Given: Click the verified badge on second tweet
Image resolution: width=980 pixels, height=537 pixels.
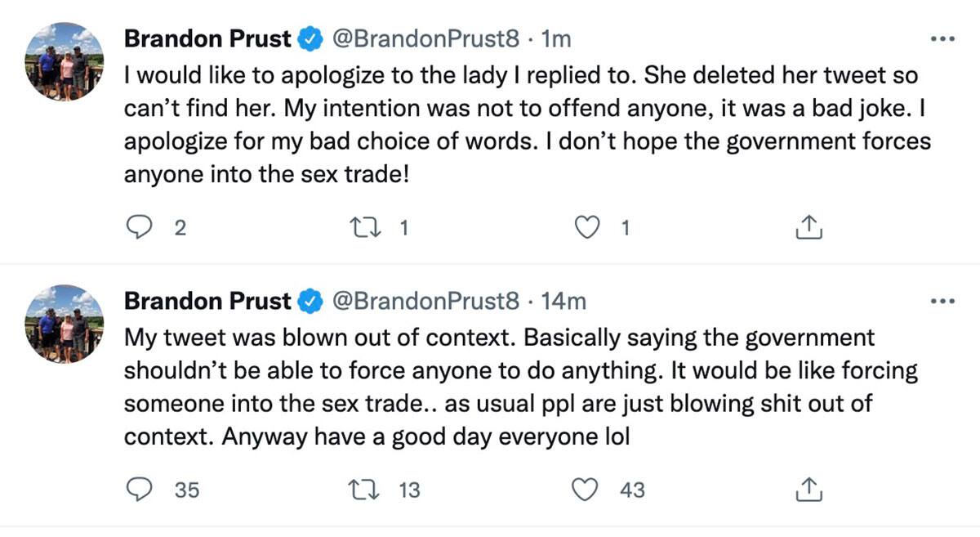Looking at the screenshot, I should (x=310, y=301).
